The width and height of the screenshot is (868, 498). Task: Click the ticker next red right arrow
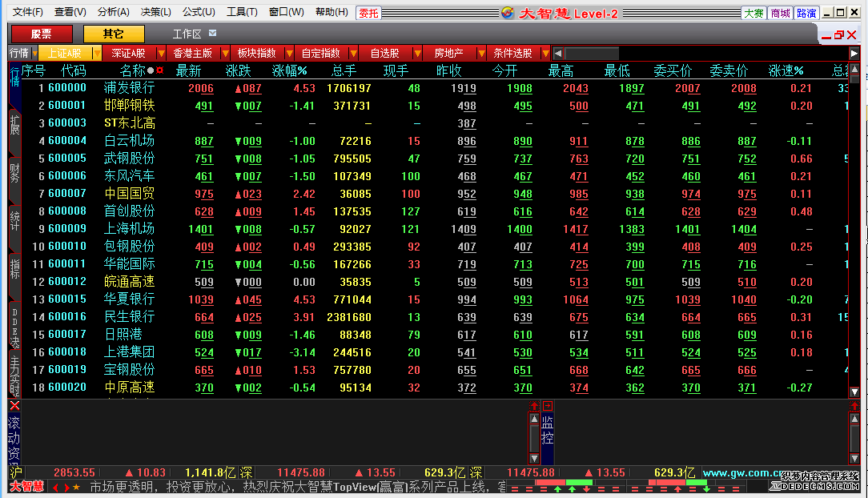[67, 488]
